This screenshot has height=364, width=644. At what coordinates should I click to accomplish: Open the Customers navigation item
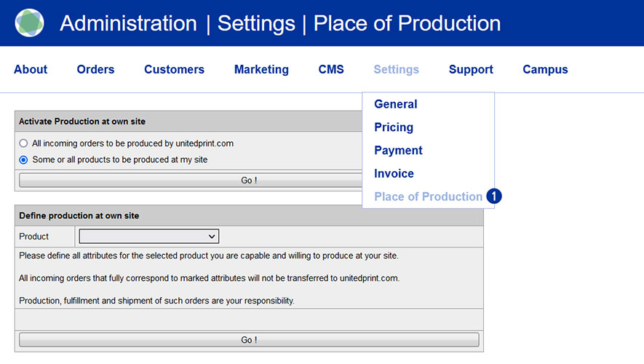174,70
